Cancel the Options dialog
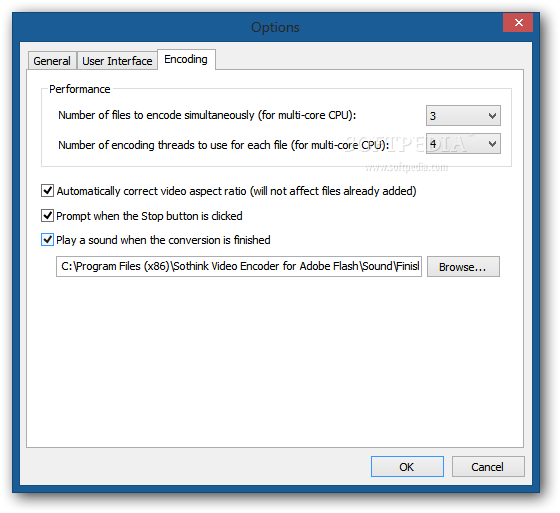560x513 pixels. (x=488, y=467)
